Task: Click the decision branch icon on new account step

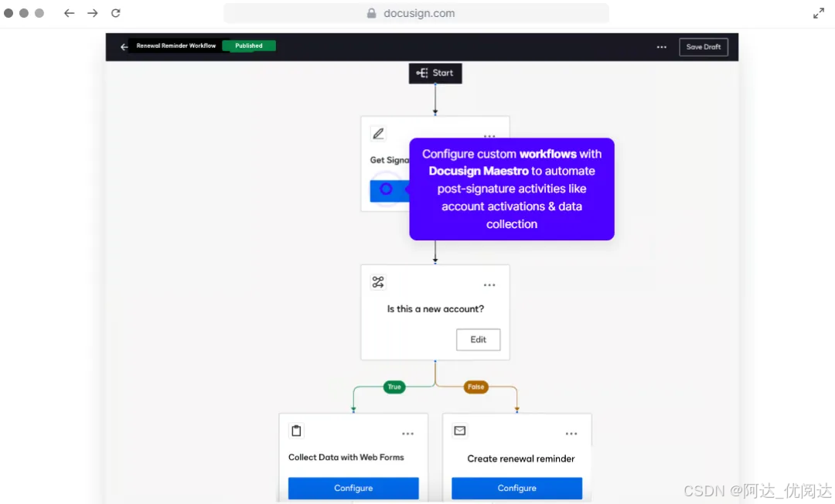Action: (378, 282)
